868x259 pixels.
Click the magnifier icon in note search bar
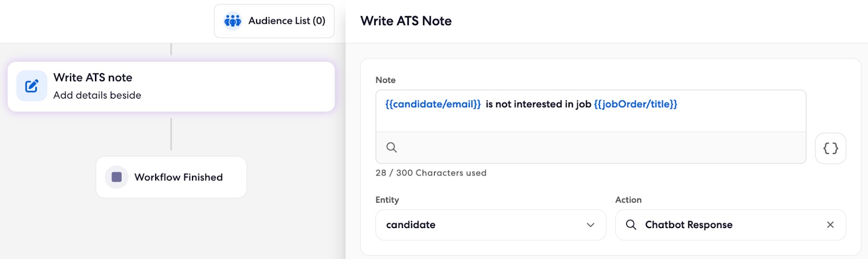point(392,147)
